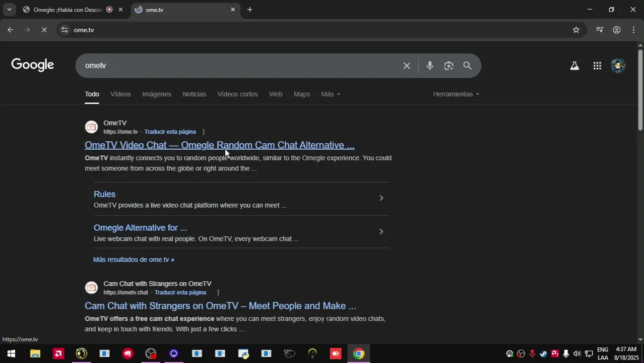The width and height of the screenshot is (644, 363).
Task: Click the ometv.chat result favicon
Action: point(91,288)
